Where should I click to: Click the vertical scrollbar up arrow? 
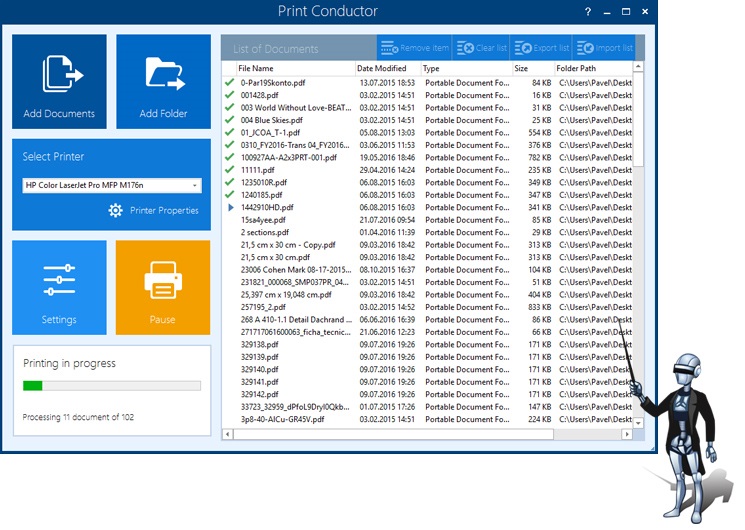click(x=638, y=67)
